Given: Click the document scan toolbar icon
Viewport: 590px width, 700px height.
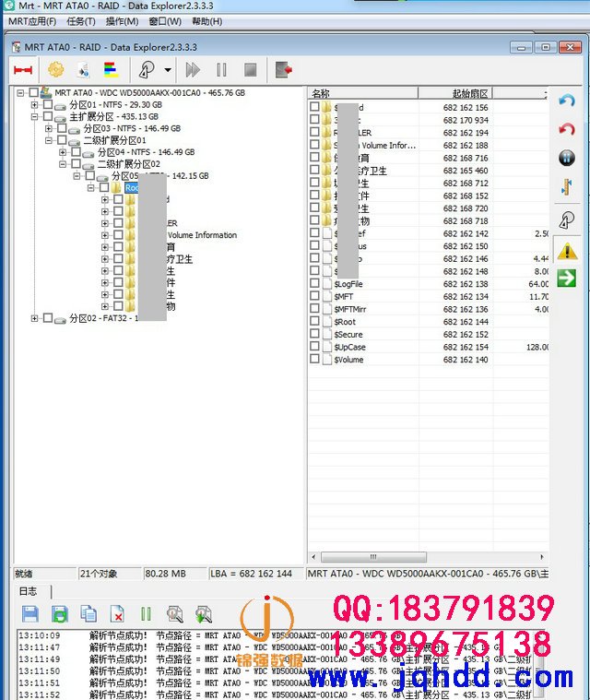Looking at the screenshot, I should tap(84, 70).
